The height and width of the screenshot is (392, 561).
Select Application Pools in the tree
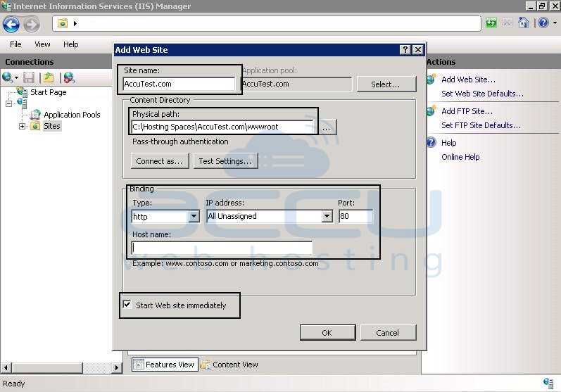(72, 115)
